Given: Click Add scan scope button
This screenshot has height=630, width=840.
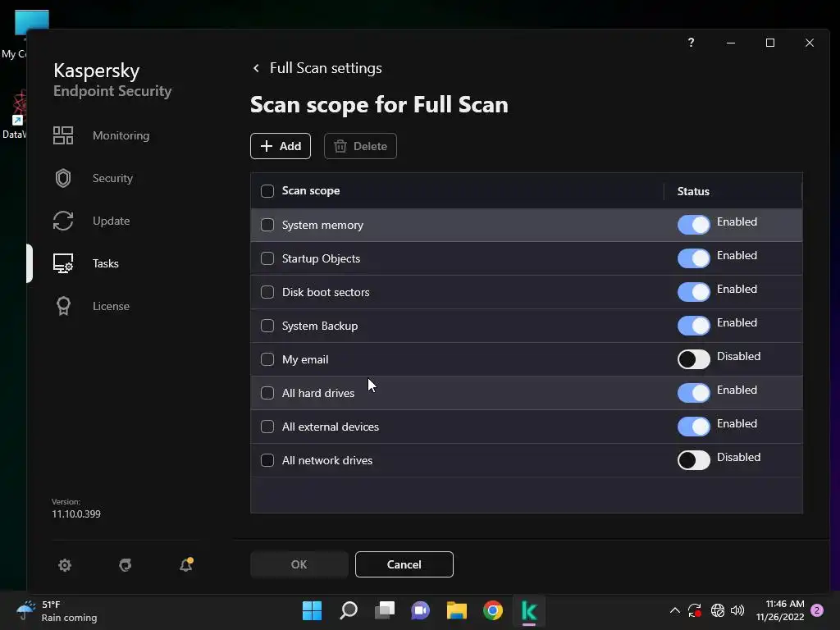Looking at the screenshot, I should click(x=281, y=146).
